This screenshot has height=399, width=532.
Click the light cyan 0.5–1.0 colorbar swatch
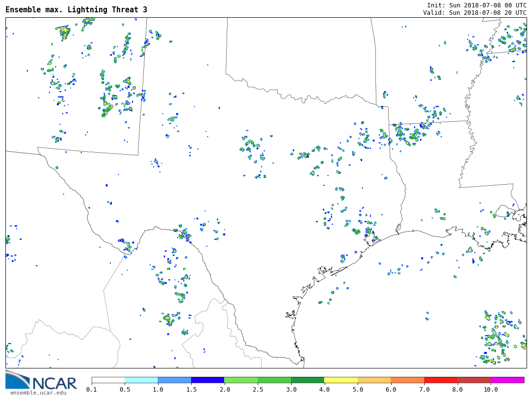[141, 380]
